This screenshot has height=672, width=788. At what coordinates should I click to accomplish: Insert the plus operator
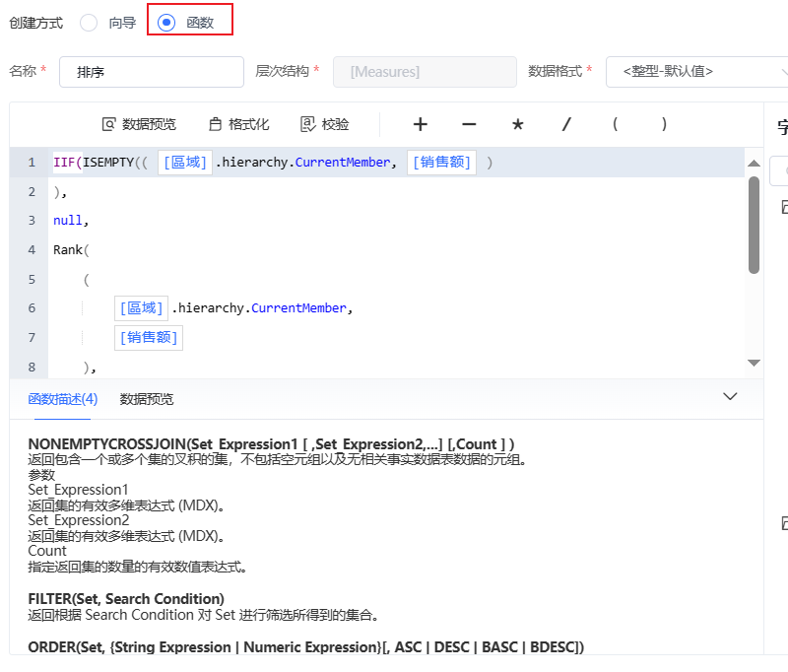tap(421, 124)
